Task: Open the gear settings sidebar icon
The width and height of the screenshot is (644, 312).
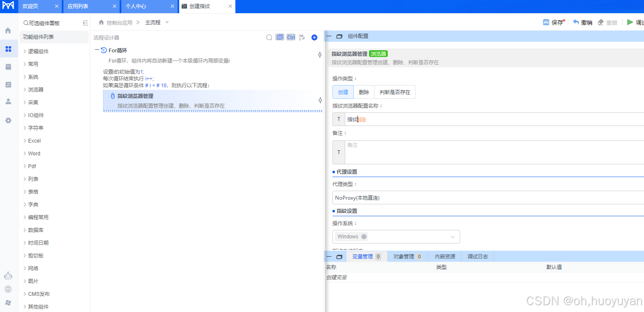Action: (8, 120)
